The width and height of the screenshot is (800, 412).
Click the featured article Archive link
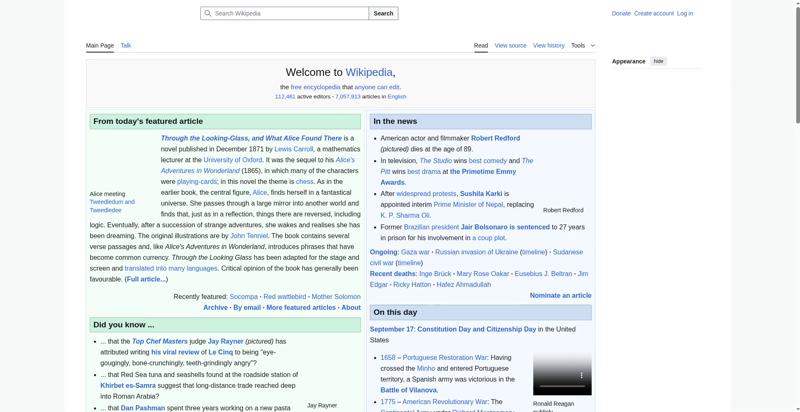[215, 307]
